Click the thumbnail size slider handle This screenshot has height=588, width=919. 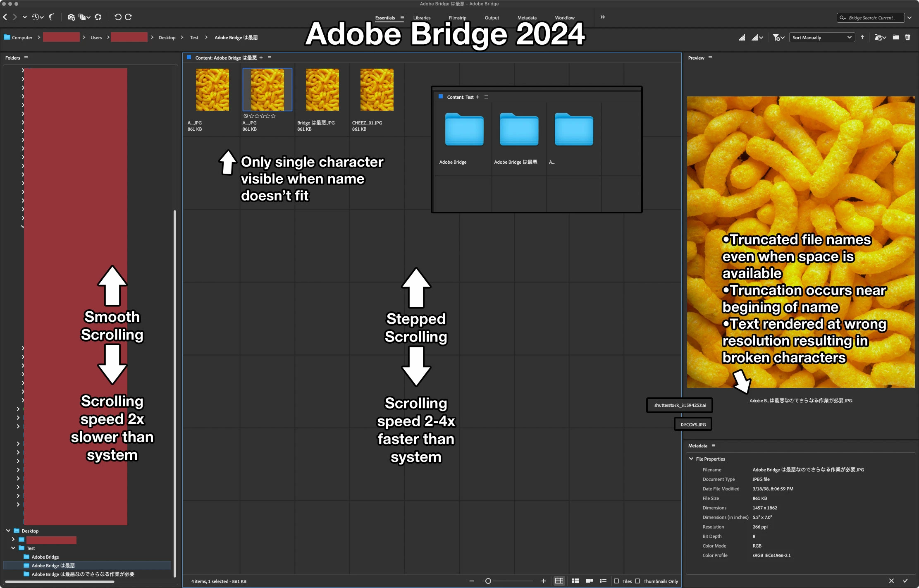[x=488, y=581]
